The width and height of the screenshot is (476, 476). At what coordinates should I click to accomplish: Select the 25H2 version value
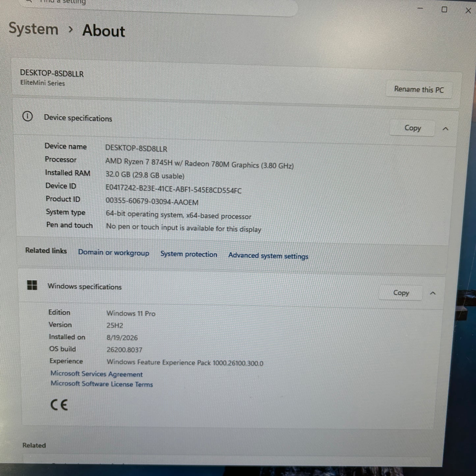pyautogui.click(x=115, y=325)
